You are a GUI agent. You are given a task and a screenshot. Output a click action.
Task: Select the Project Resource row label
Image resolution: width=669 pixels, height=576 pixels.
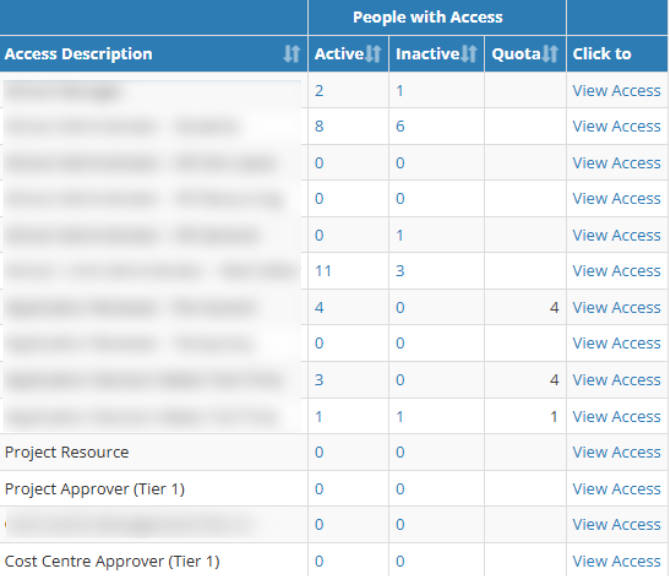67,452
